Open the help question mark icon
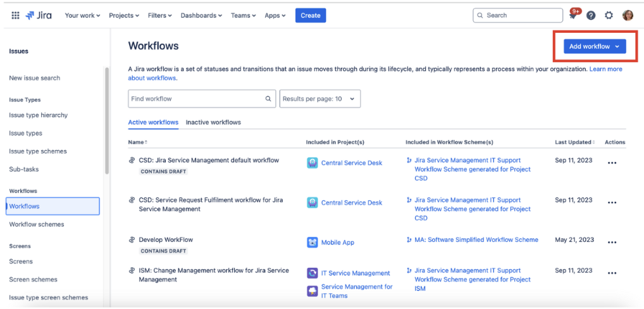The height and width of the screenshot is (309, 644). pos(591,16)
